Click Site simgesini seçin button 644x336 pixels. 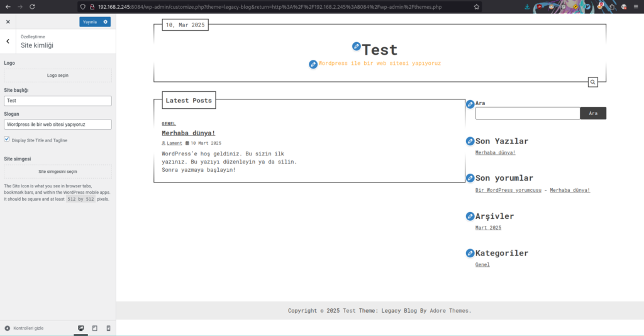tap(58, 172)
